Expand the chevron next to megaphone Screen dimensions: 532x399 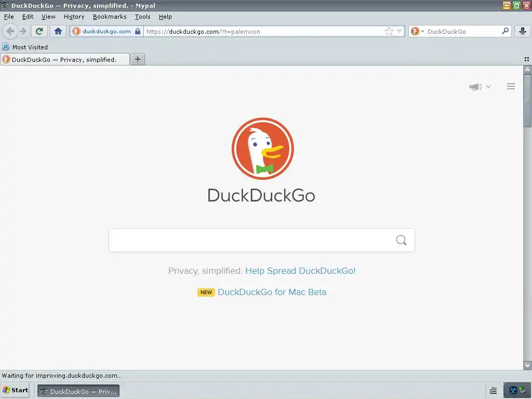[x=488, y=87]
